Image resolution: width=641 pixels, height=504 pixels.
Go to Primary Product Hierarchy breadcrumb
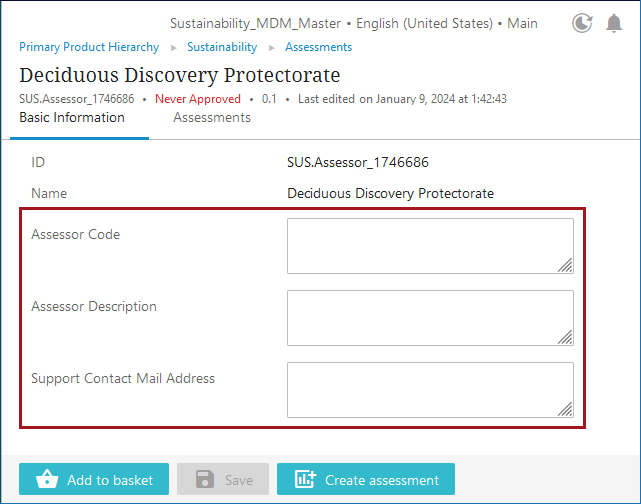(x=89, y=47)
